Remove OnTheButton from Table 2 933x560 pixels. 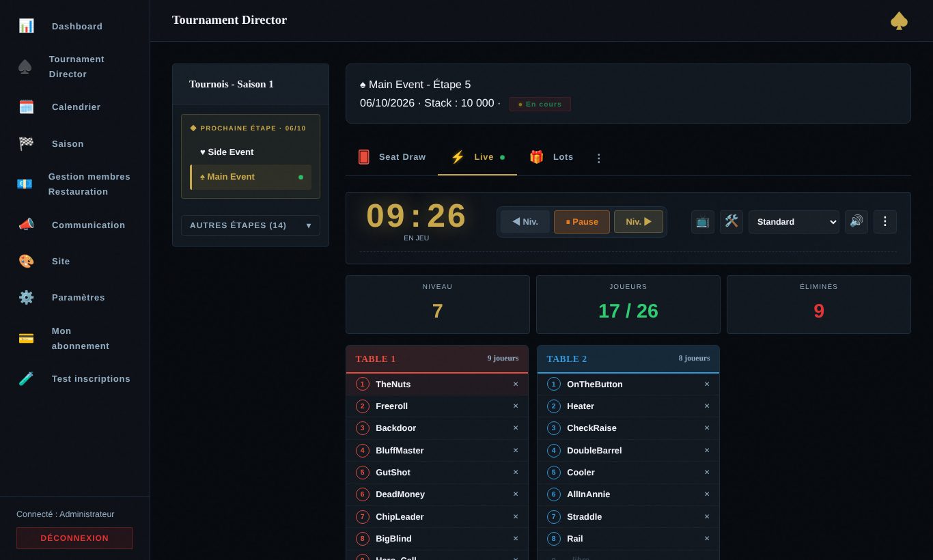[x=707, y=384]
